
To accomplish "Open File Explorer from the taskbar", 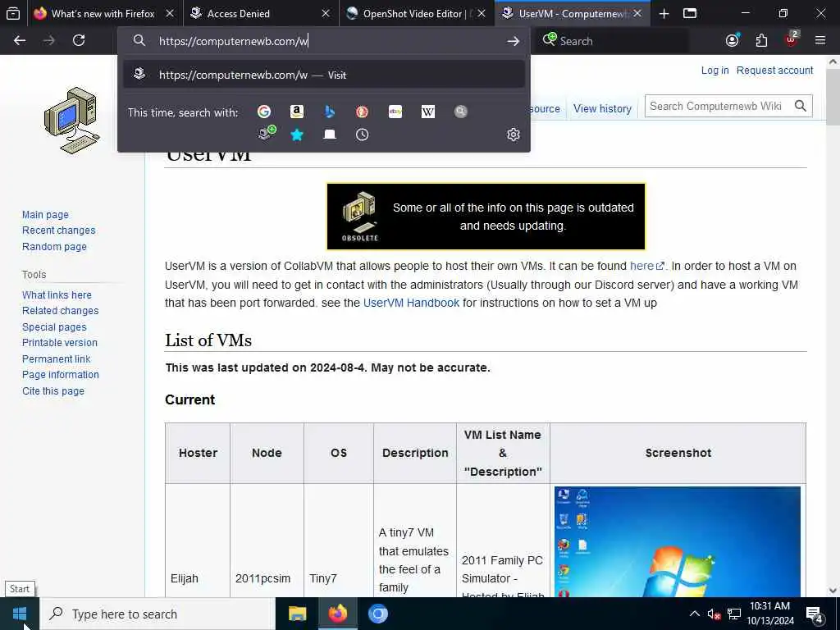I will (297, 614).
